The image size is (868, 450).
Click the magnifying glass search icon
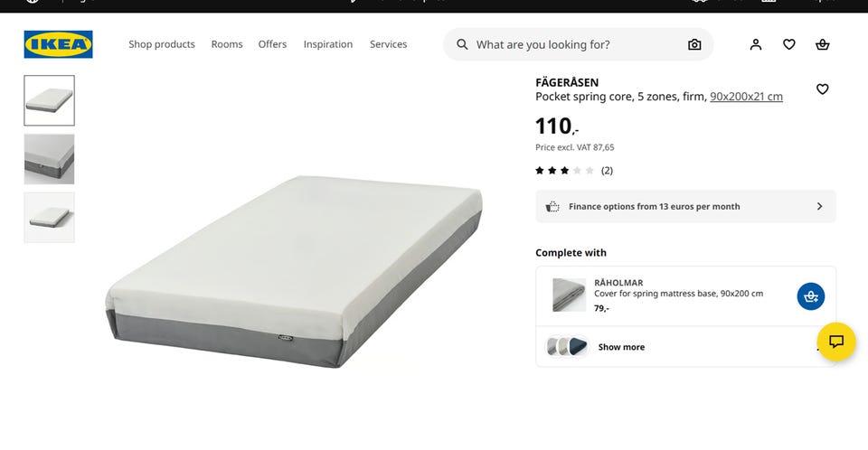(462, 44)
